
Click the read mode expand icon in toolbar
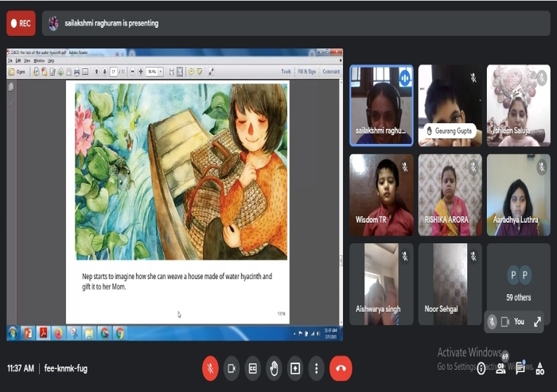point(212,72)
